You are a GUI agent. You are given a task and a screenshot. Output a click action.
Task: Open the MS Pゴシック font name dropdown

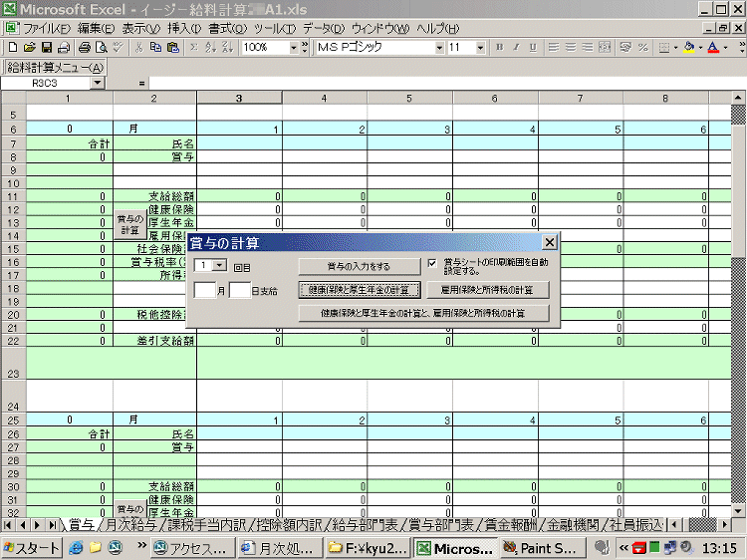pos(439,47)
